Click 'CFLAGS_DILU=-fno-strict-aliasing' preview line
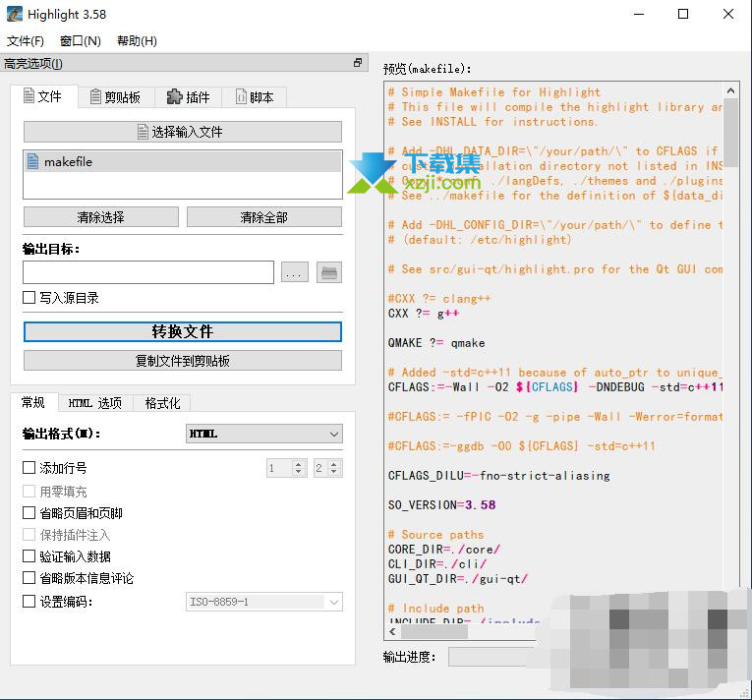This screenshot has height=700, width=752. coord(498,476)
